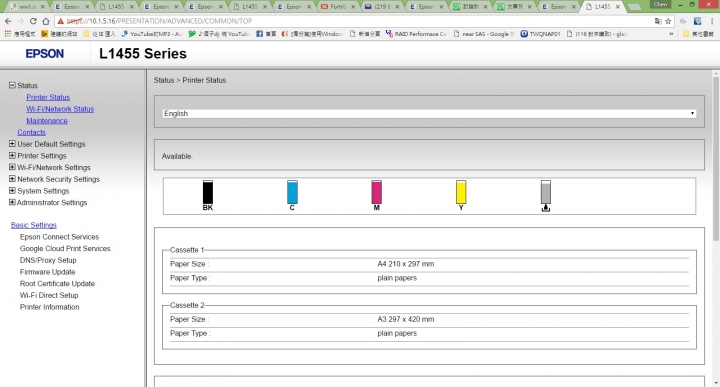720x387 pixels.
Task: Switch to the (219 mail browser tab
Action: click(x=381, y=6)
